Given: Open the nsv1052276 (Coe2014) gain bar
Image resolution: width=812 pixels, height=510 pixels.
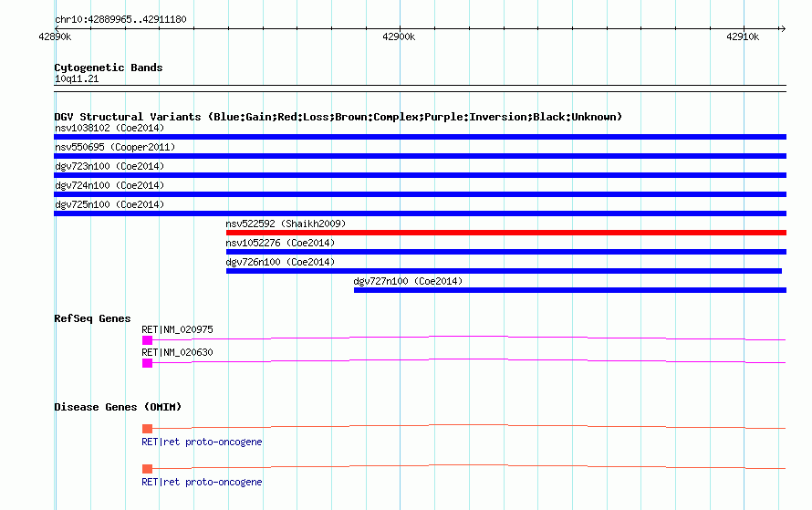Looking at the screenshot, I should (506, 252).
